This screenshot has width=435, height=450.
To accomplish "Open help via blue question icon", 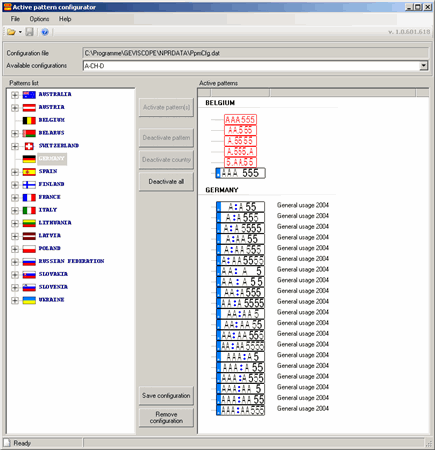I will point(45,32).
